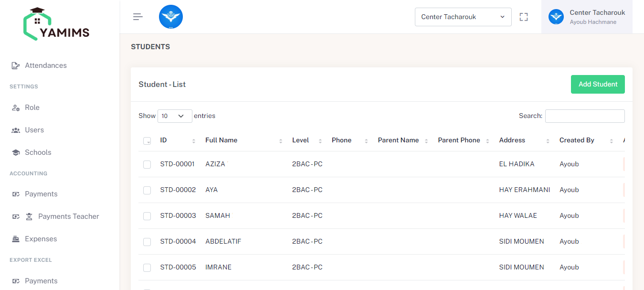Activate the fullscreen icon in the header
This screenshot has width=644, height=290.
[523, 16]
